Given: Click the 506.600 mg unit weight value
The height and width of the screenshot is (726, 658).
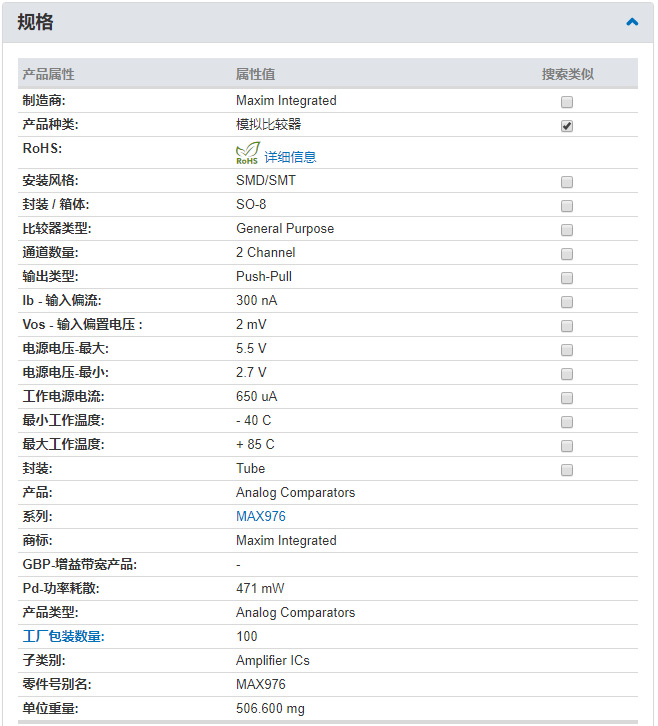Looking at the screenshot, I should pyautogui.click(x=270, y=708).
